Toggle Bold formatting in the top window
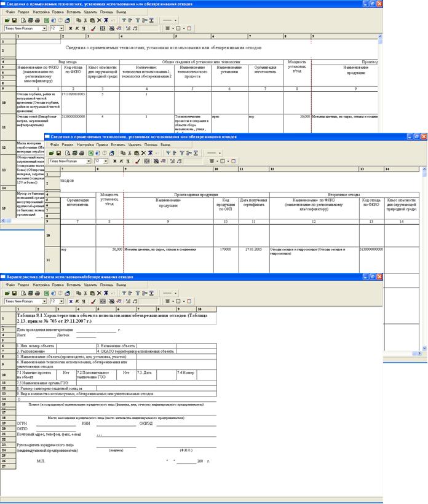 (x=70, y=28)
